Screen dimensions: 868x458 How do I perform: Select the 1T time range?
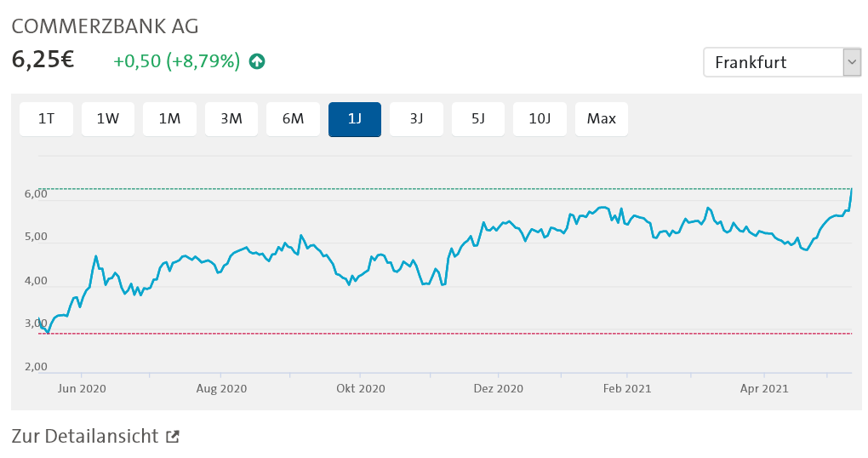(x=47, y=119)
